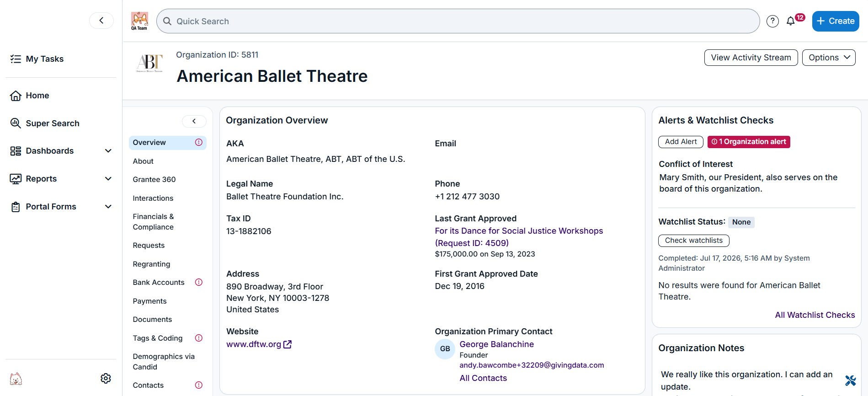The height and width of the screenshot is (396, 868).
Task: Go to Home
Action: (x=30, y=96)
